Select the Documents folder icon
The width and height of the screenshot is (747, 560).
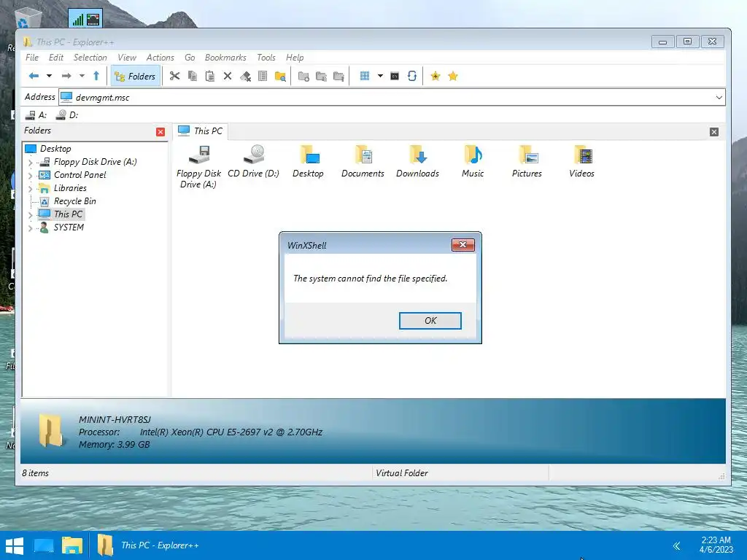coord(363,161)
